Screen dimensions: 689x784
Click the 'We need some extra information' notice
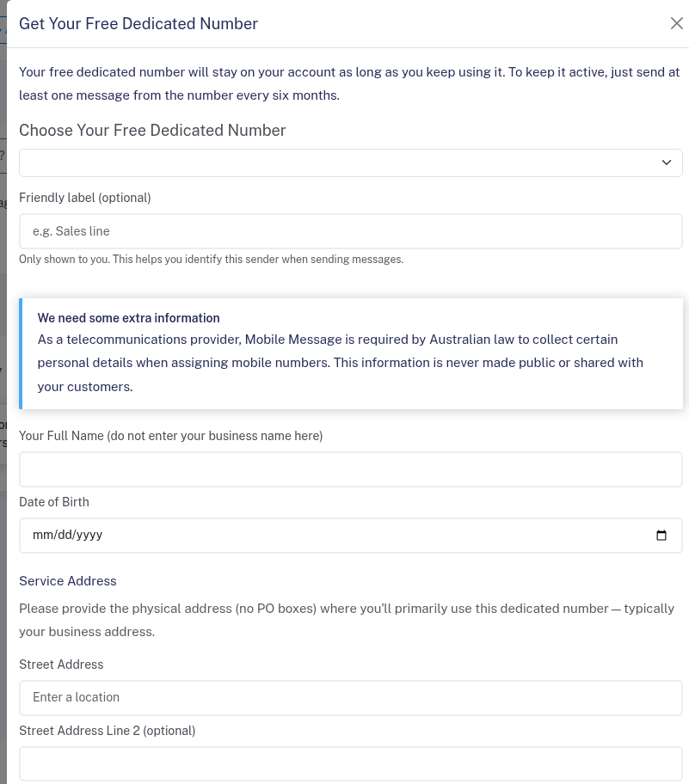click(129, 318)
